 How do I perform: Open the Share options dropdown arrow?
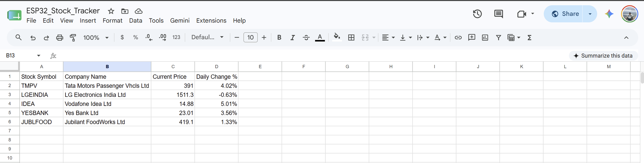(590, 14)
